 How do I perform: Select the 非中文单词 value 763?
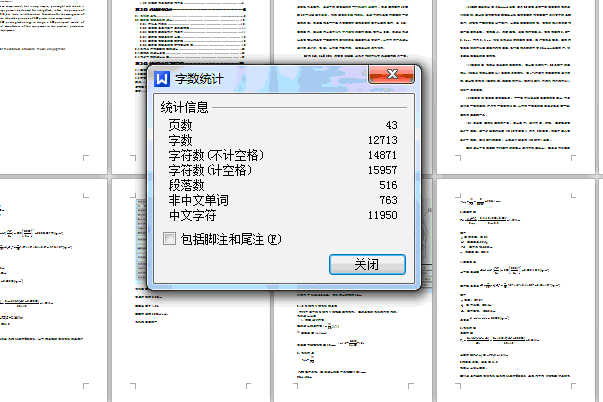(x=388, y=200)
